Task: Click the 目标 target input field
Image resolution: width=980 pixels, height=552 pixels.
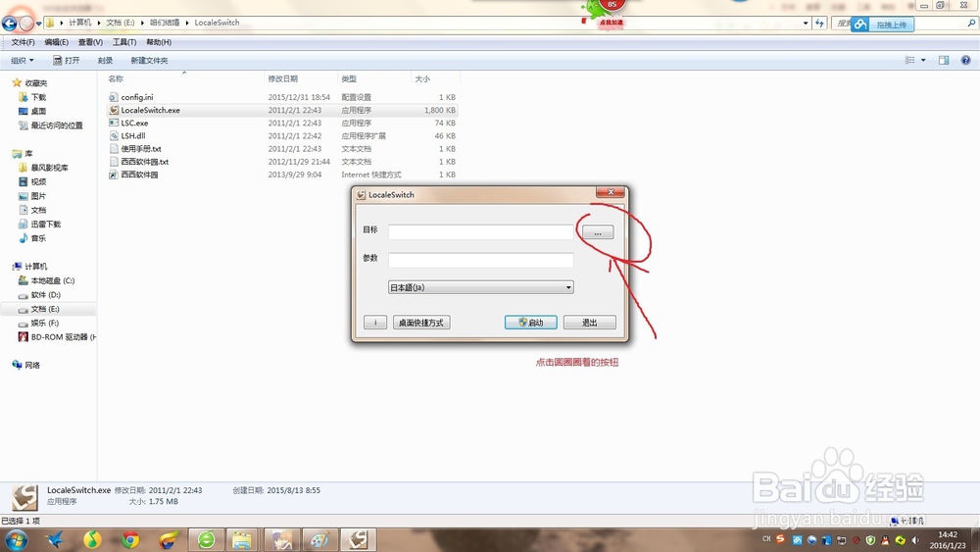Action: coord(480,232)
